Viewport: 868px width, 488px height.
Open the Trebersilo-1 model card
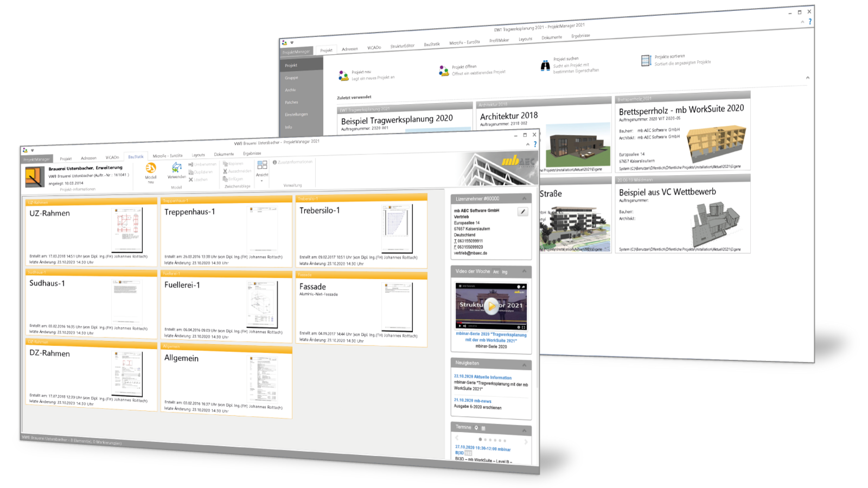[361, 232]
